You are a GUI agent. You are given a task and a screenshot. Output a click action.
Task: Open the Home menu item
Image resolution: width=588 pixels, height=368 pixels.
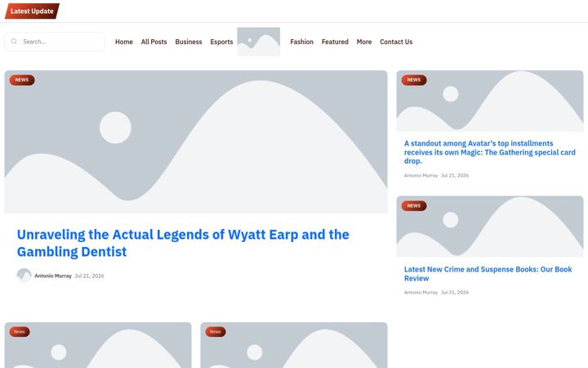pyautogui.click(x=124, y=42)
